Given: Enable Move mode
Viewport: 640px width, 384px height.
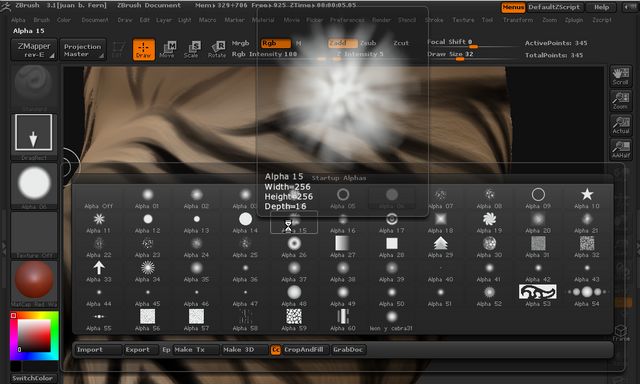Looking at the screenshot, I should (167, 50).
